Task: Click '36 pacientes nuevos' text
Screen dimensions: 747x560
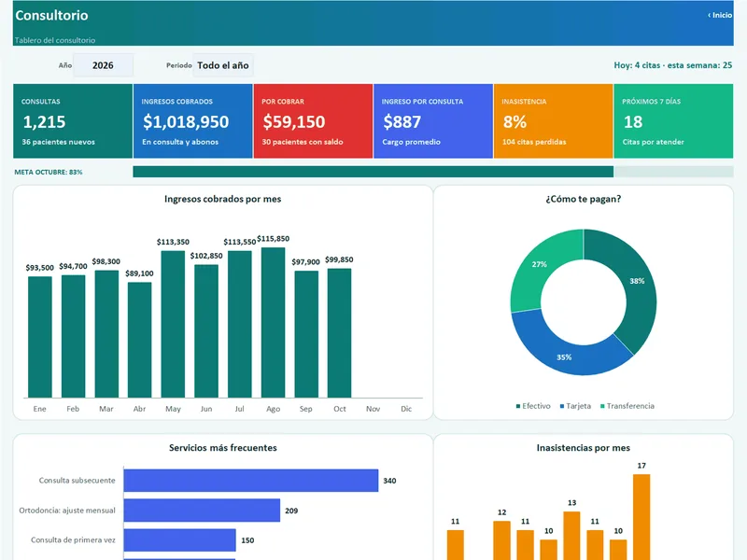Action: tap(58, 142)
